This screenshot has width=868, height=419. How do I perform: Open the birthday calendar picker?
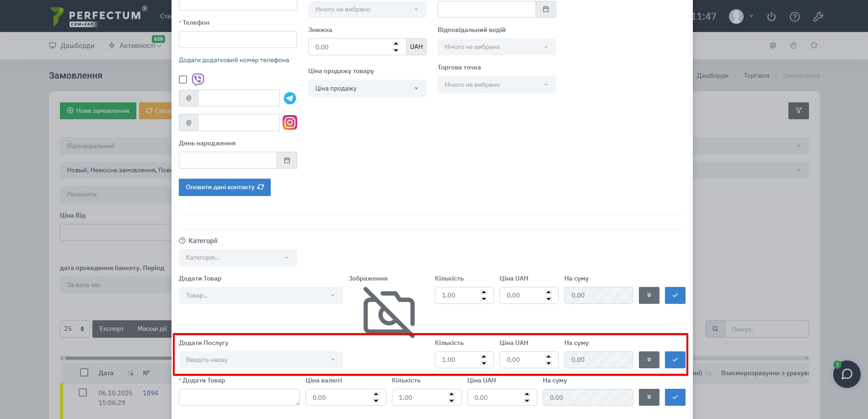[287, 160]
